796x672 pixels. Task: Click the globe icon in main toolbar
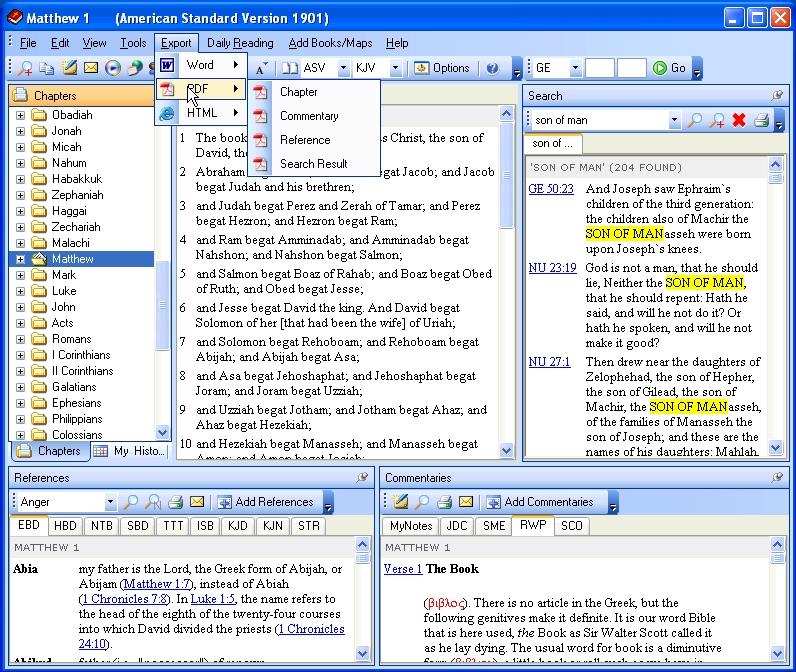(135, 68)
